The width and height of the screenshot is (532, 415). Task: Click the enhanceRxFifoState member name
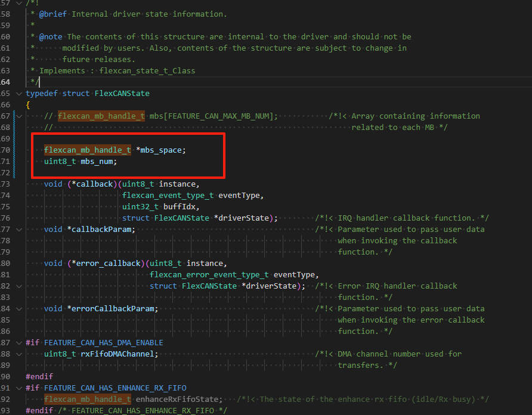click(177, 399)
